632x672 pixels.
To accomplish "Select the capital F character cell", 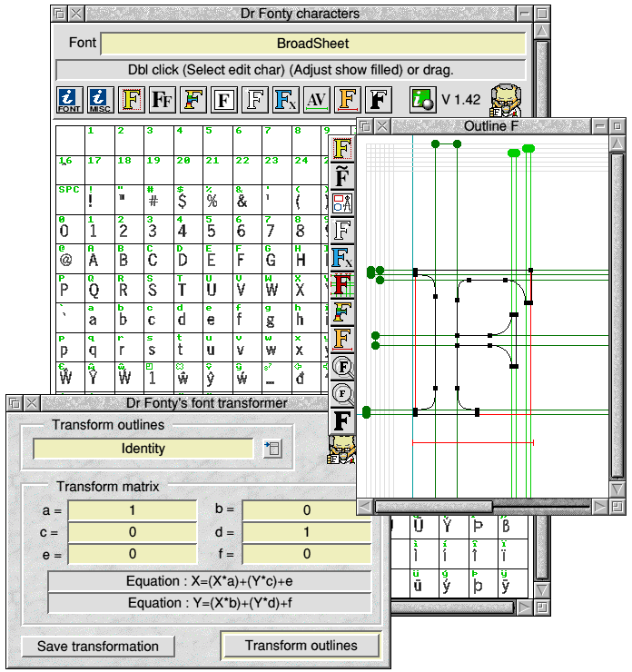I will [248, 259].
